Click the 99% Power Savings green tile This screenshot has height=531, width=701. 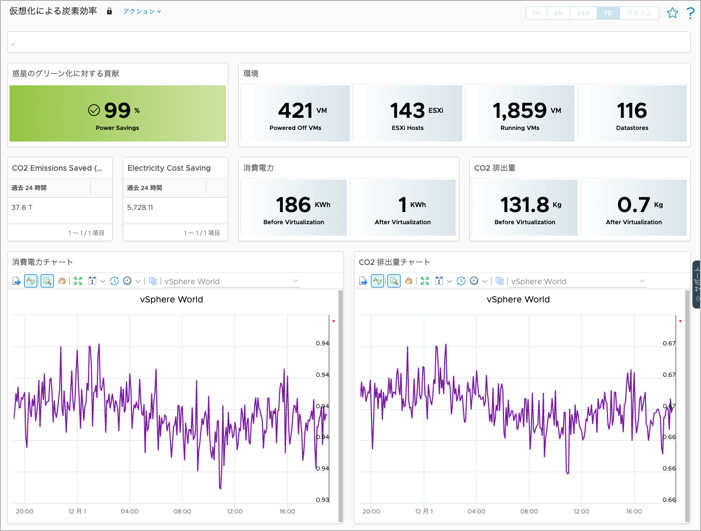pyautogui.click(x=117, y=114)
